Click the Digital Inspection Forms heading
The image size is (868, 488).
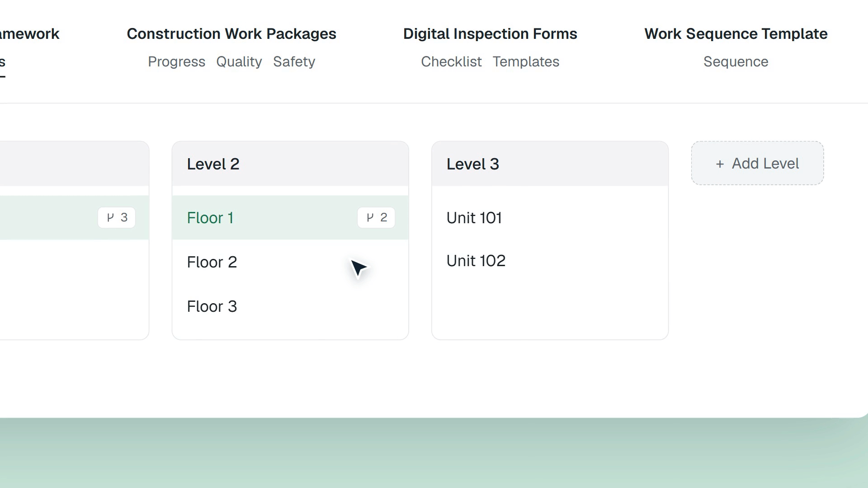[x=490, y=34]
